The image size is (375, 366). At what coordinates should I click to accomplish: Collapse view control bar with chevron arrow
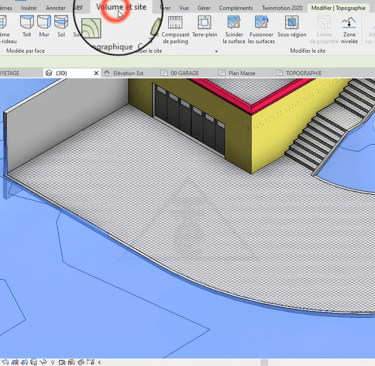(x=99, y=362)
